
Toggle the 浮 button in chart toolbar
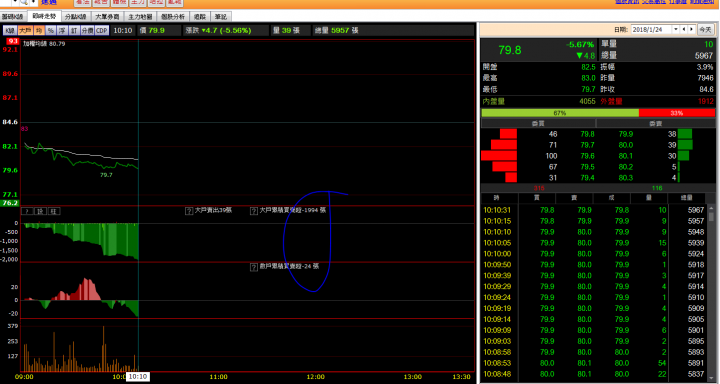tap(62, 31)
